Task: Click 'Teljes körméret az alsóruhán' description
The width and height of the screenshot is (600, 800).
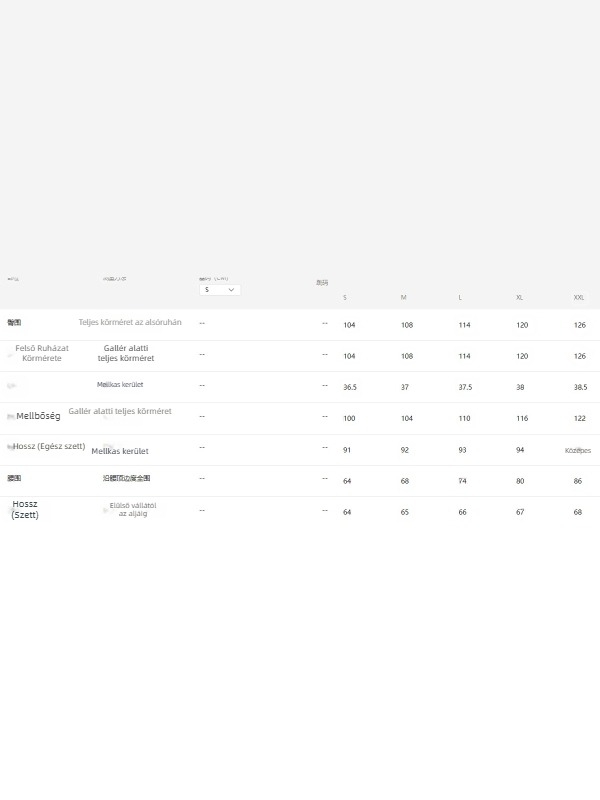Action: coord(130,323)
